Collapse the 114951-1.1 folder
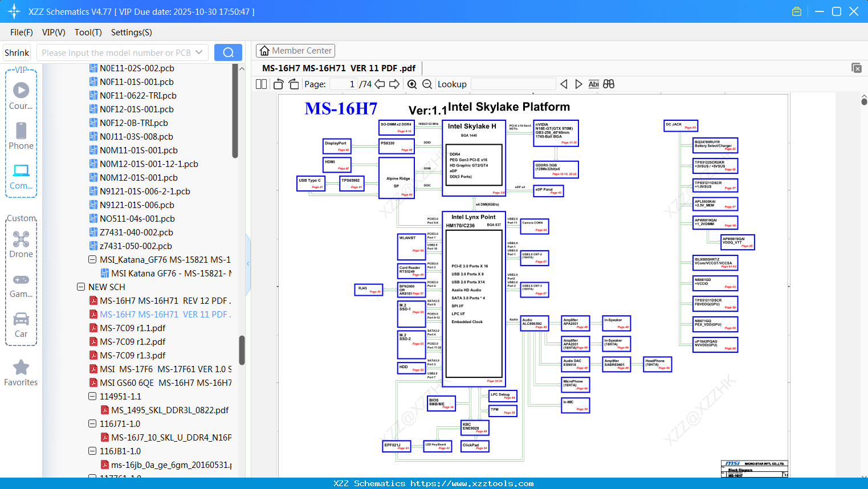 92,397
